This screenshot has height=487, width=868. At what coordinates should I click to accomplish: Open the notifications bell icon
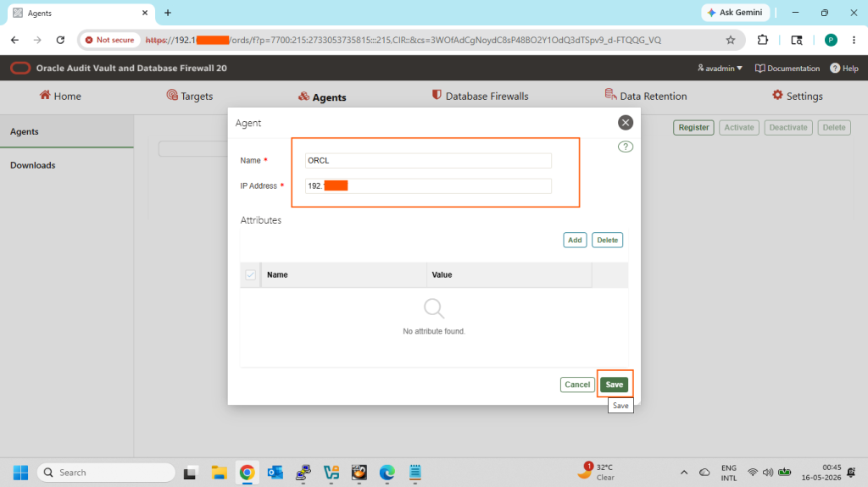tap(851, 473)
